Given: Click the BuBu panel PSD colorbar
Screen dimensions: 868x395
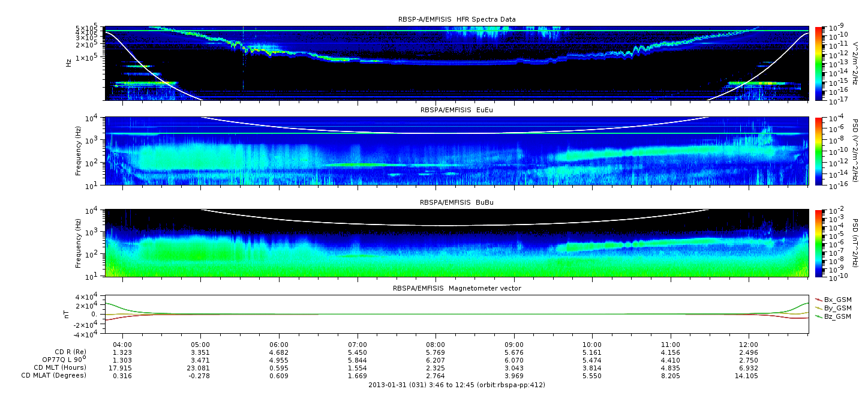Looking at the screenshot, I should (818, 243).
